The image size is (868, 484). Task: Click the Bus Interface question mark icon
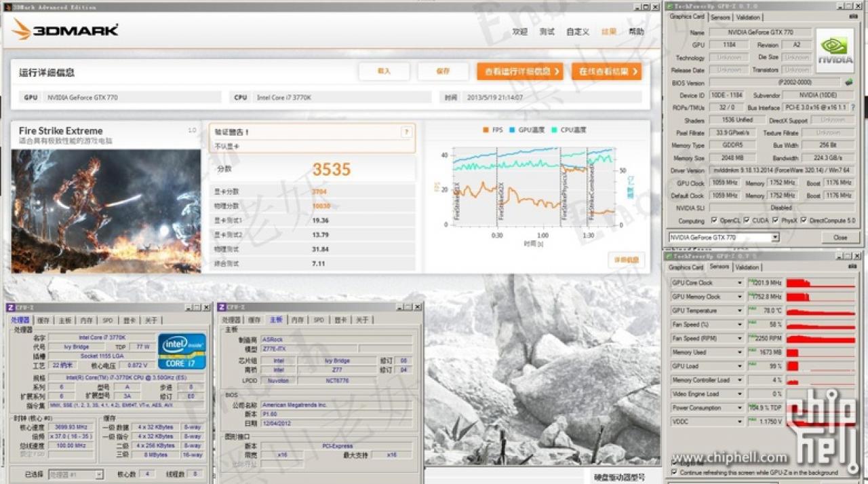coord(852,107)
